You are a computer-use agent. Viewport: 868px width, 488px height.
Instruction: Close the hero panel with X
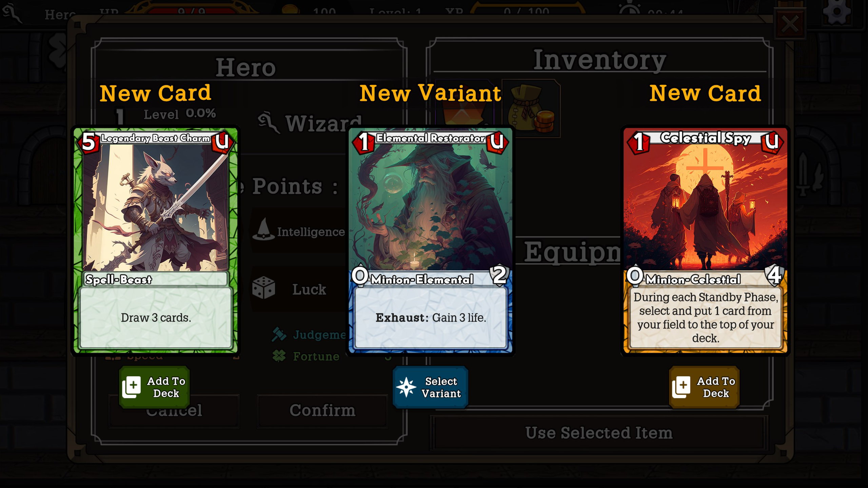coord(790,24)
